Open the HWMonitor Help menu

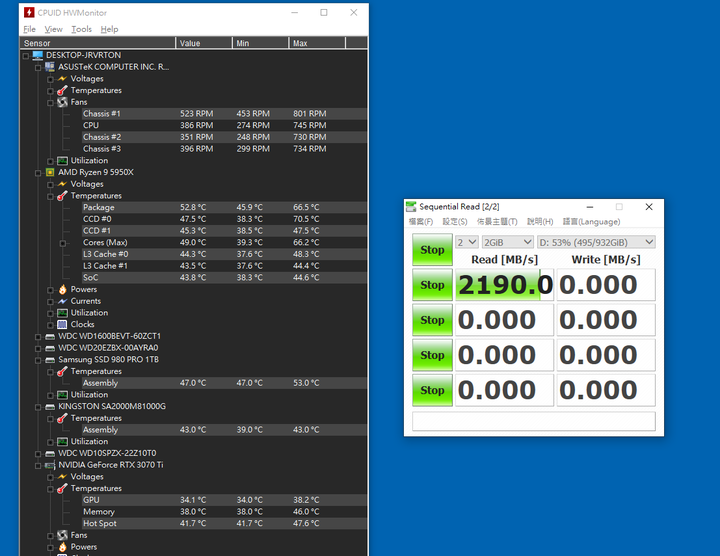click(109, 29)
